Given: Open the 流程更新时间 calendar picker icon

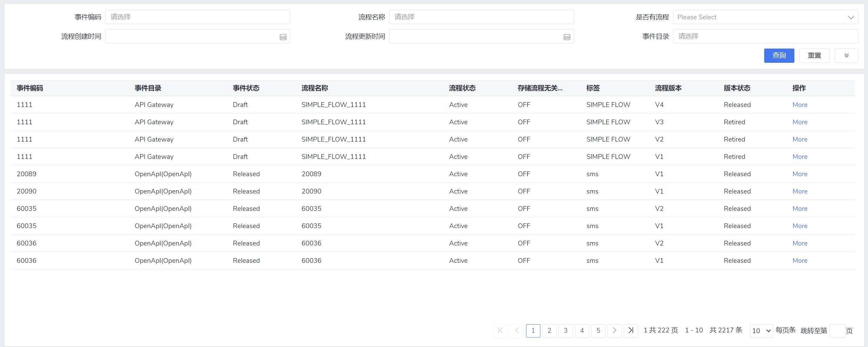Looking at the screenshot, I should pos(567,37).
